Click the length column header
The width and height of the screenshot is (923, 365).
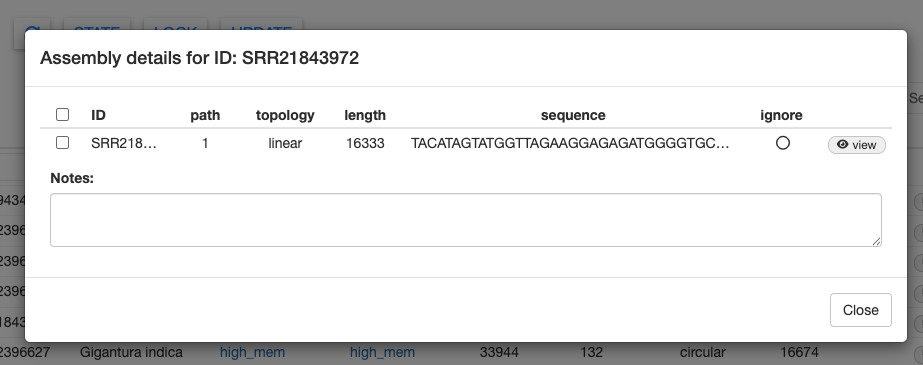click(365, 115)
